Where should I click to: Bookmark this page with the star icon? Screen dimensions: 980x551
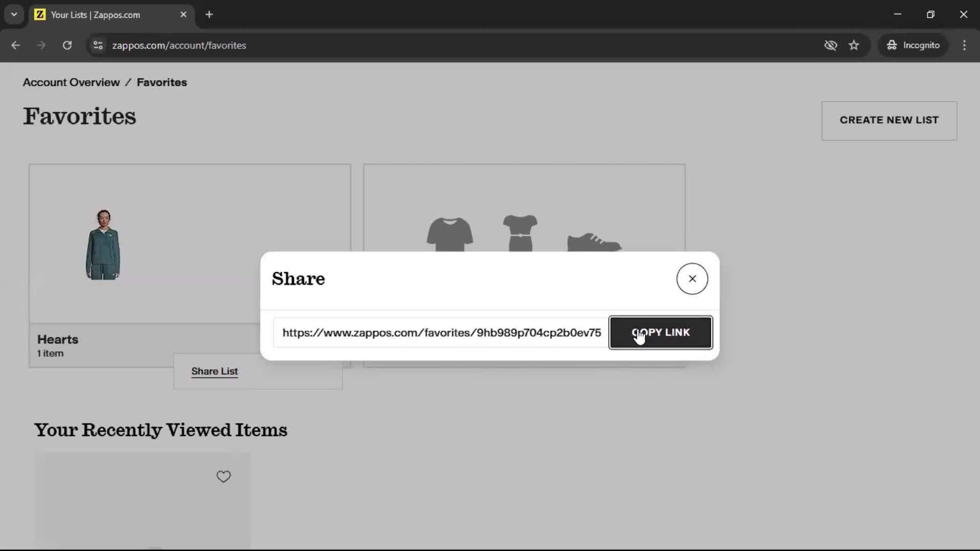pyautogui.click(x=854, y=45)
